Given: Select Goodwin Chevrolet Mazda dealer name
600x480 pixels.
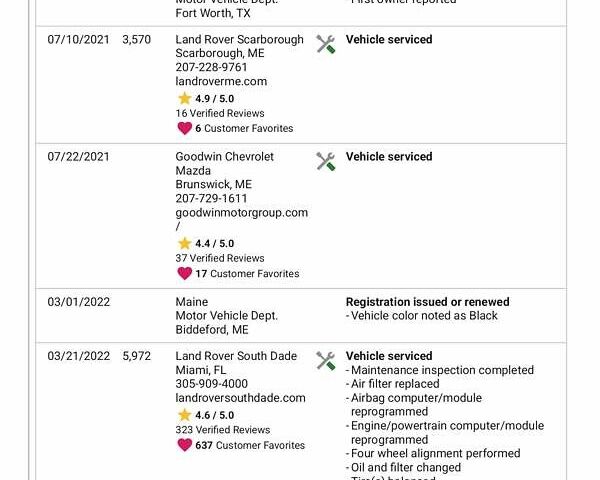Looking at the screenshot, I should [224, 164].
